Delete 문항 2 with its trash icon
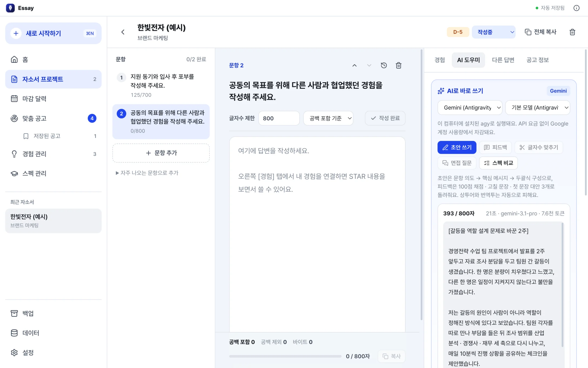588x368 pixels. pyautogui.click(x=399, y=65)
